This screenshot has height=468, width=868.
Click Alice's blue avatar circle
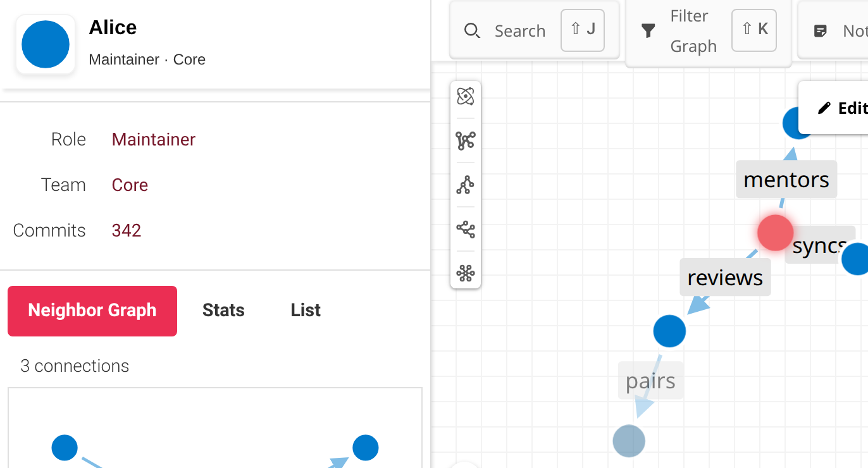tap(46, 44)
